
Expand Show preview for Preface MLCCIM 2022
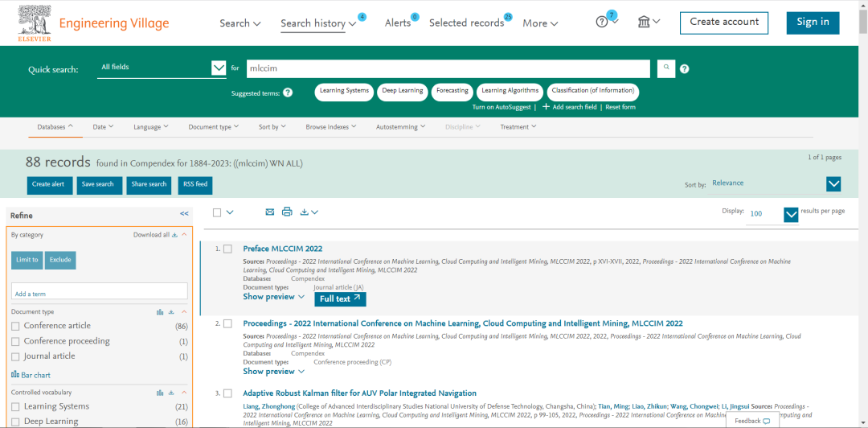(274, 297)
